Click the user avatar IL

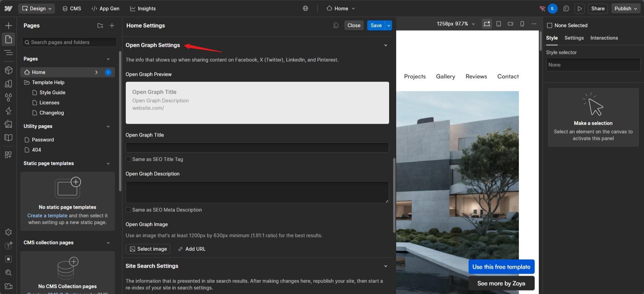pos(553,8)
